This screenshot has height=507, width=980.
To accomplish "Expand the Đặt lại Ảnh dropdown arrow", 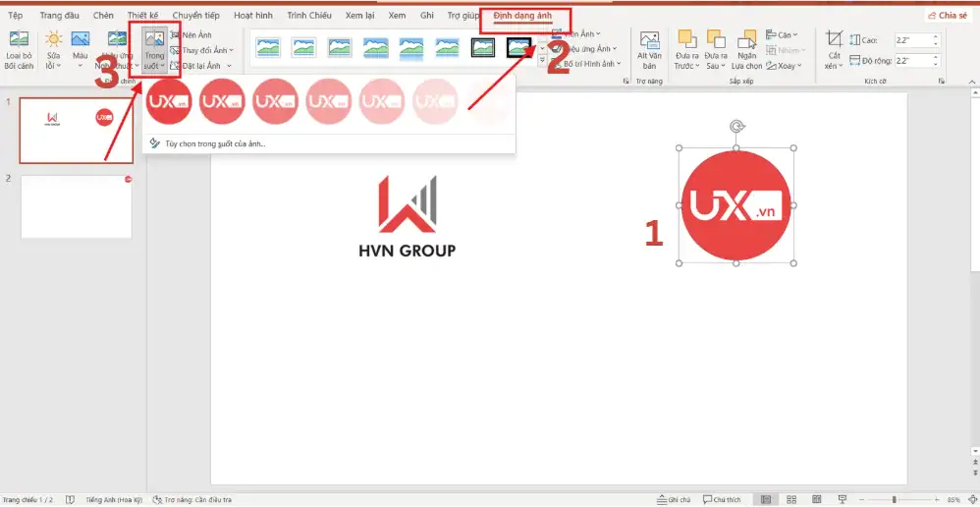I will 229,65.
